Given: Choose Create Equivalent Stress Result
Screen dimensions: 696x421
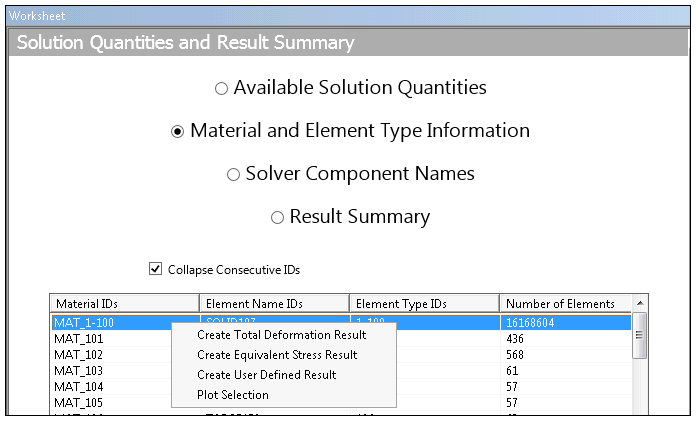Looking at the screenshot, I should coord(277,355).
